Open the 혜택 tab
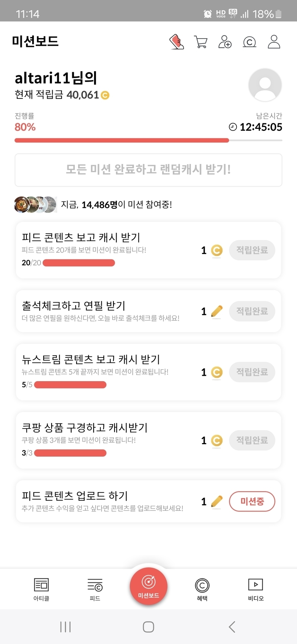Screen dimensions: 297x644 tap(202, 589)
